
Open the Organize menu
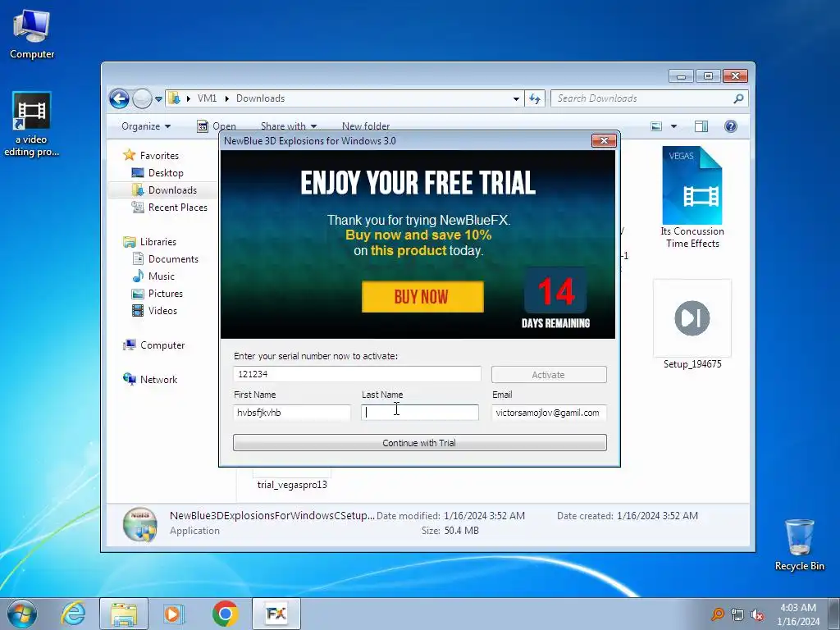146,126
